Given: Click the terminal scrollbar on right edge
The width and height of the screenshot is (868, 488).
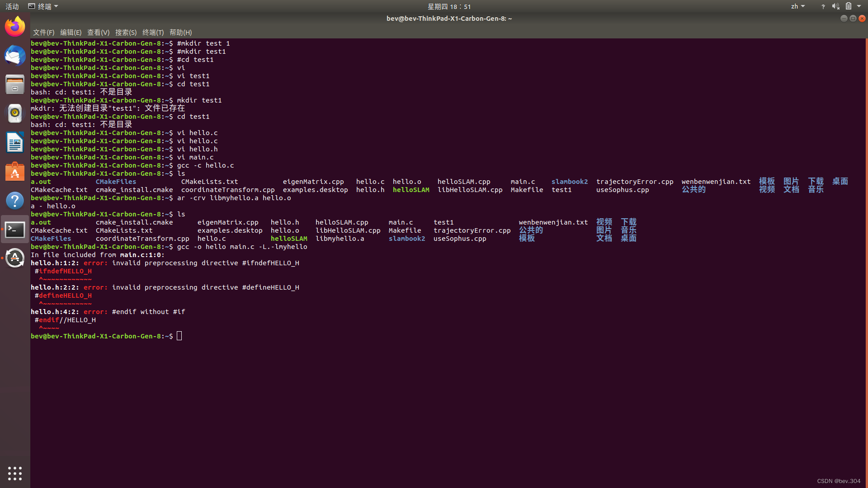Looking at the screenshot, I should (866, 263).
